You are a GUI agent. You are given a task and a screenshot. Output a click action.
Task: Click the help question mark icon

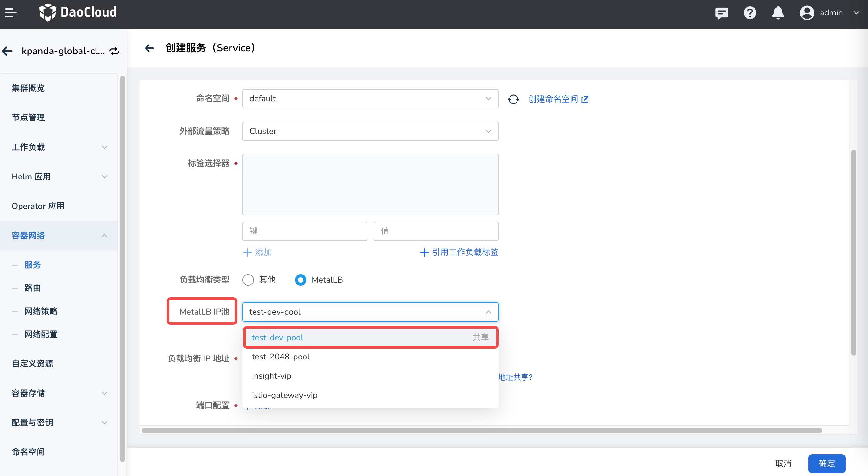(750, 13)
